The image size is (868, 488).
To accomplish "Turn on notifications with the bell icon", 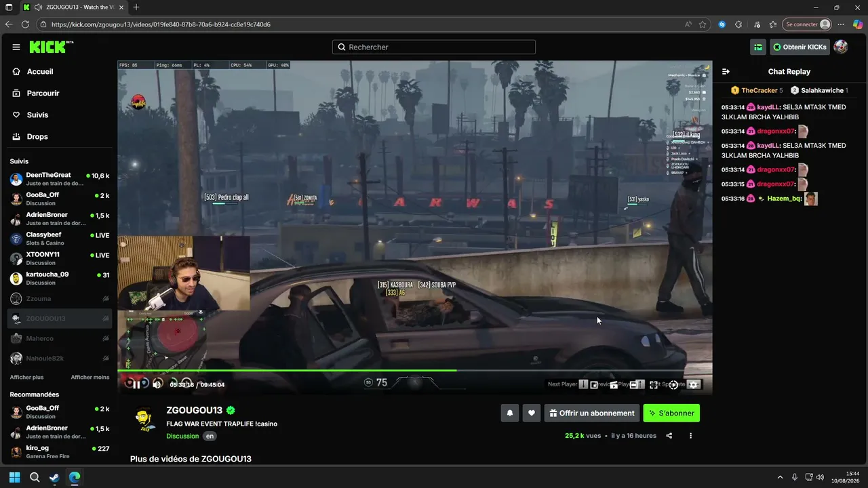I will [510, 413].
